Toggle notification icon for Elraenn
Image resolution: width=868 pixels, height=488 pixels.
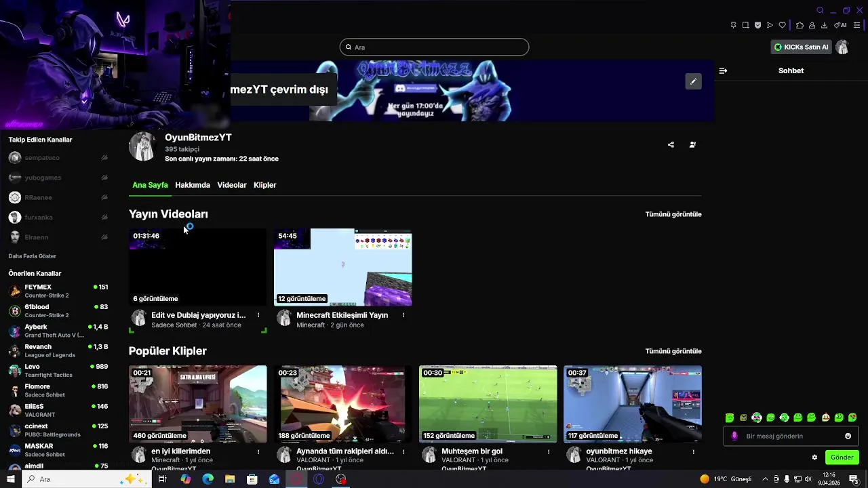point(104,237)
